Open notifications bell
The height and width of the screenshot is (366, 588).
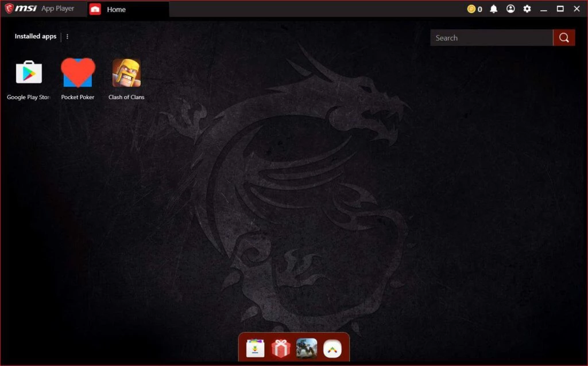[493, 9]
